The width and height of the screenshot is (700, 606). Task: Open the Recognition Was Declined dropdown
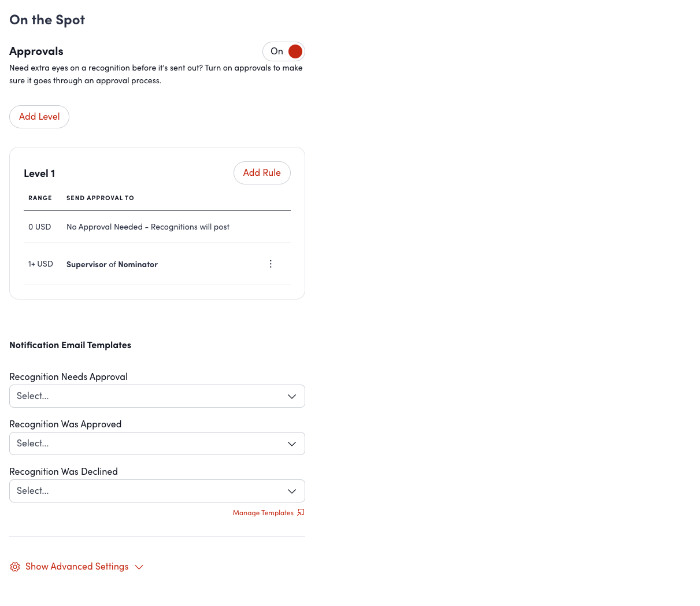tap(157, 491)
